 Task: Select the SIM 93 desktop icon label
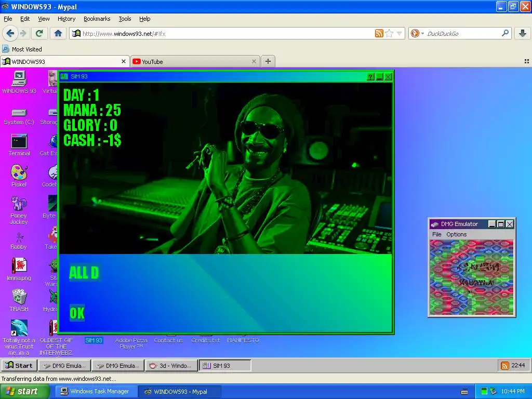tap(94, 340)
